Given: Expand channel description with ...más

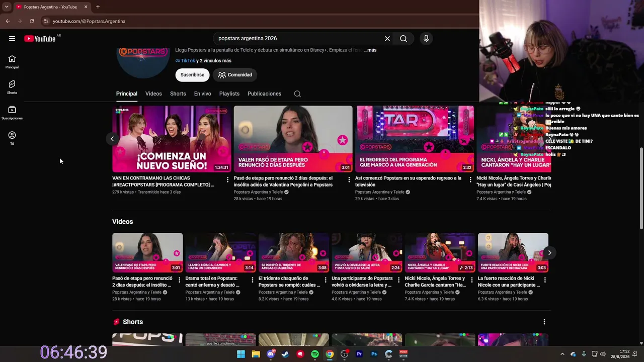Looking at the screenshot, I should [370, 50].
